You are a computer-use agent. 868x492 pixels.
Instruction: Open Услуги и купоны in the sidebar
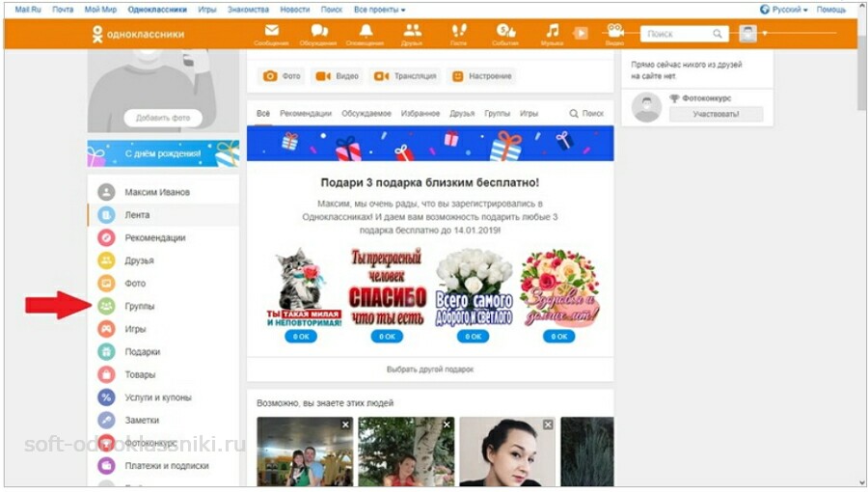click(157, 397)
